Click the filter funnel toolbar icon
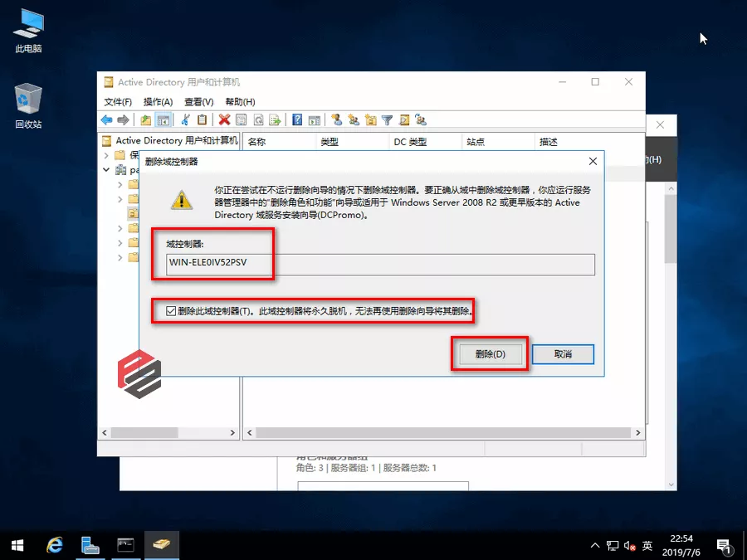This screenshot has width=747, height=560. [x=387, y=119]
